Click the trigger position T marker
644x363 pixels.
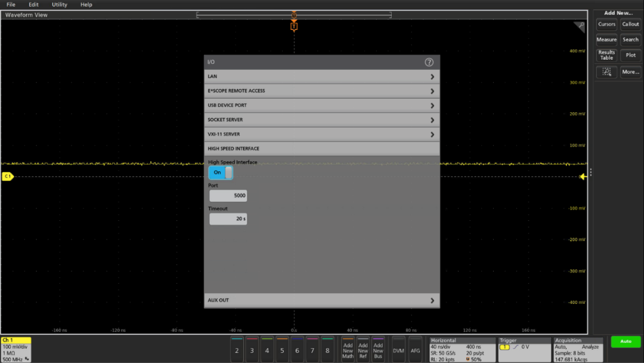tap(293, 26)
